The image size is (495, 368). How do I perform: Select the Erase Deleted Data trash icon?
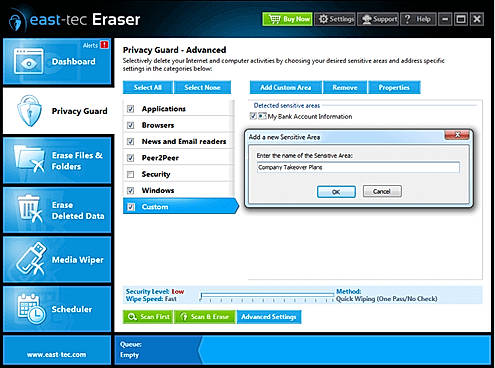(x=30, y=209)
